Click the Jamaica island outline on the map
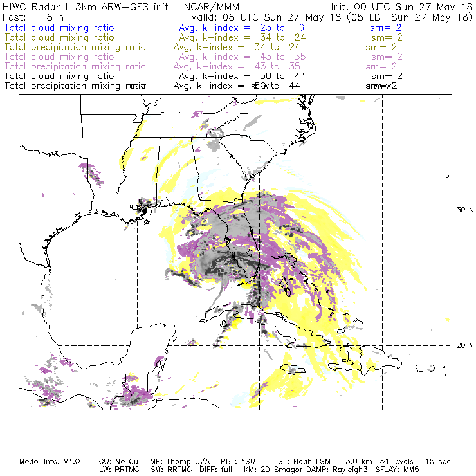This screenshot has width=476, height=476. pyautogui.click(x=292, y=369)
